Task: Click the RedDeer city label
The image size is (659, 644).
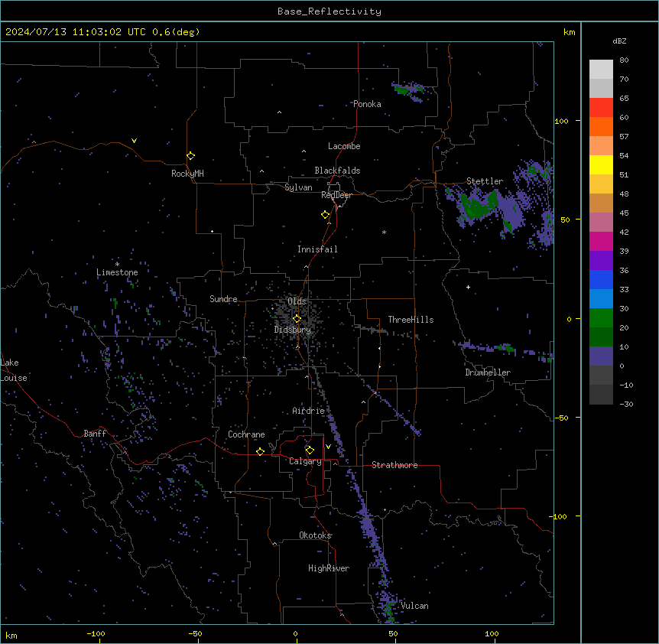Action: pyautogui.click(x=336, y=195)
